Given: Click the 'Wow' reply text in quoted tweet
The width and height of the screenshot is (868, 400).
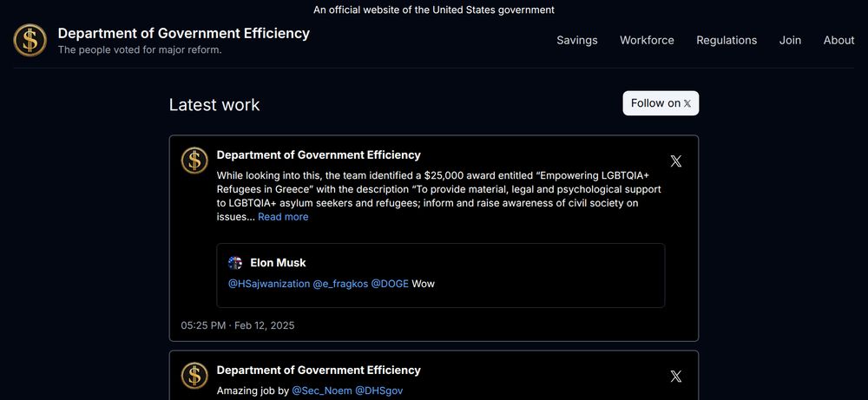Looking at the screenshot, I should (424, 284).
